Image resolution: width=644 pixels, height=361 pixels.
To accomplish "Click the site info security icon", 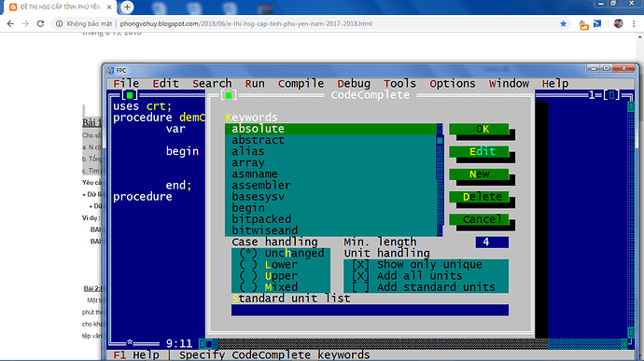I will [59, 24].
